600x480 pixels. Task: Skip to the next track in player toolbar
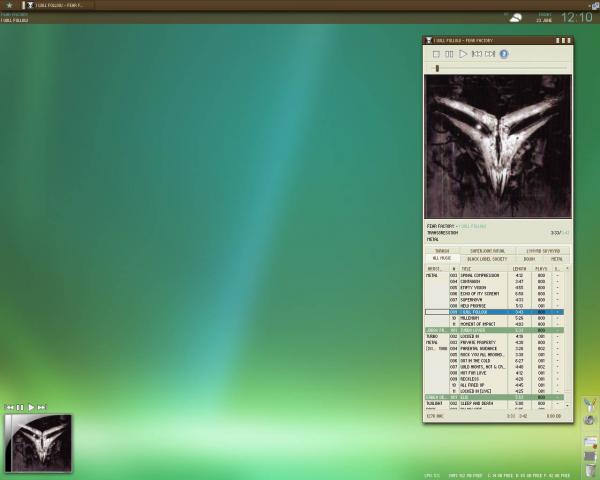pos(490,54)
